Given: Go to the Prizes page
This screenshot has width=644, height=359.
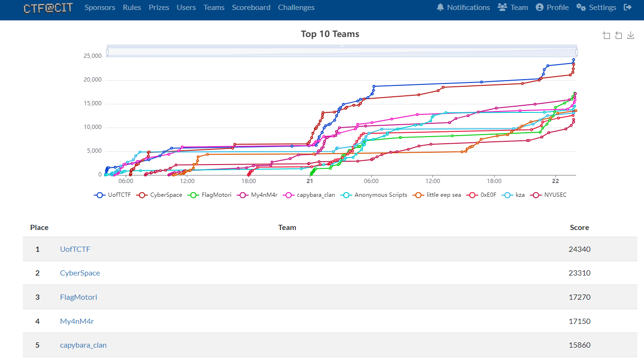Looking at the screenshot, I should coord(159,8).
